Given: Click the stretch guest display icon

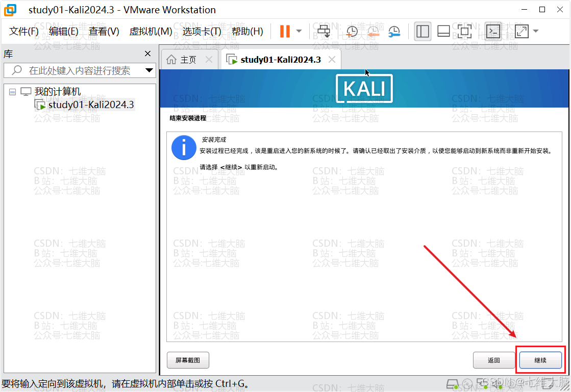Looking at the screenshot, I should pyautogui.click(x=522, y=31).
